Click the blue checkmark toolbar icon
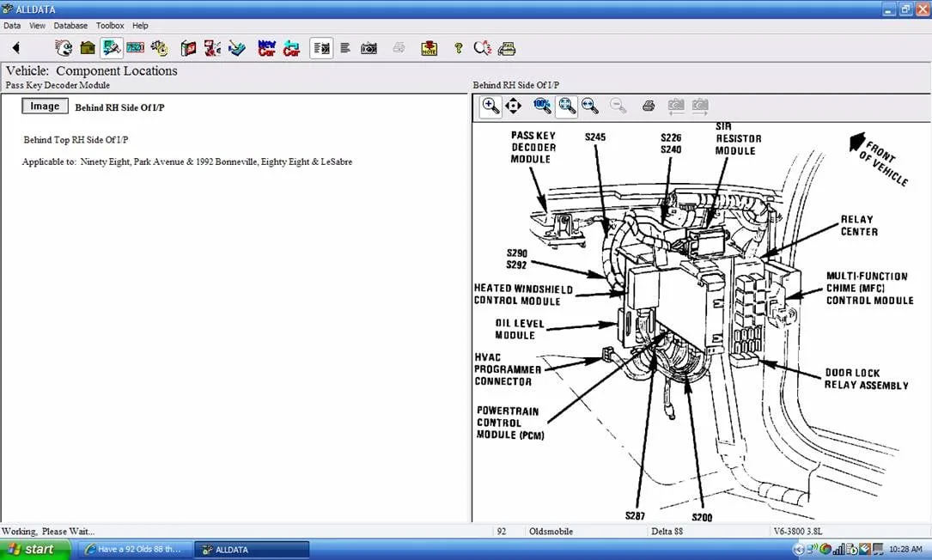This screenshot has height=560, width=932. (237, 48)
